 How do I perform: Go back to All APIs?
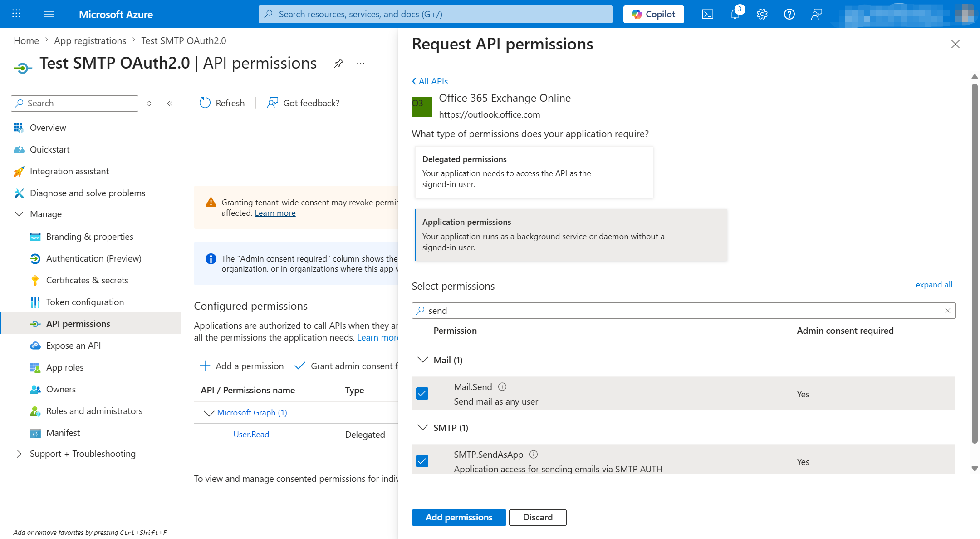point(430,81)
